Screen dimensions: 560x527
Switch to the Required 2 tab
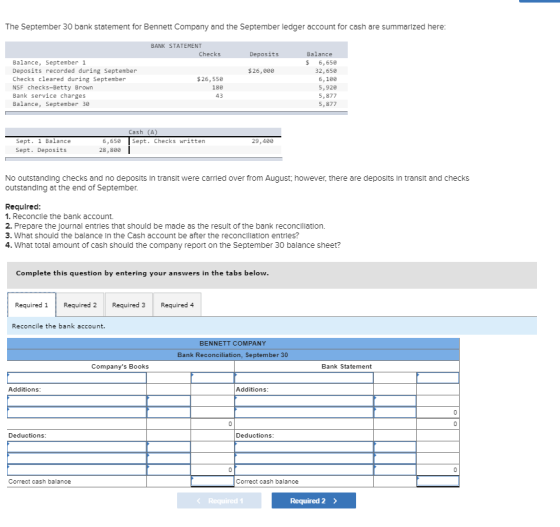(80, 305)
